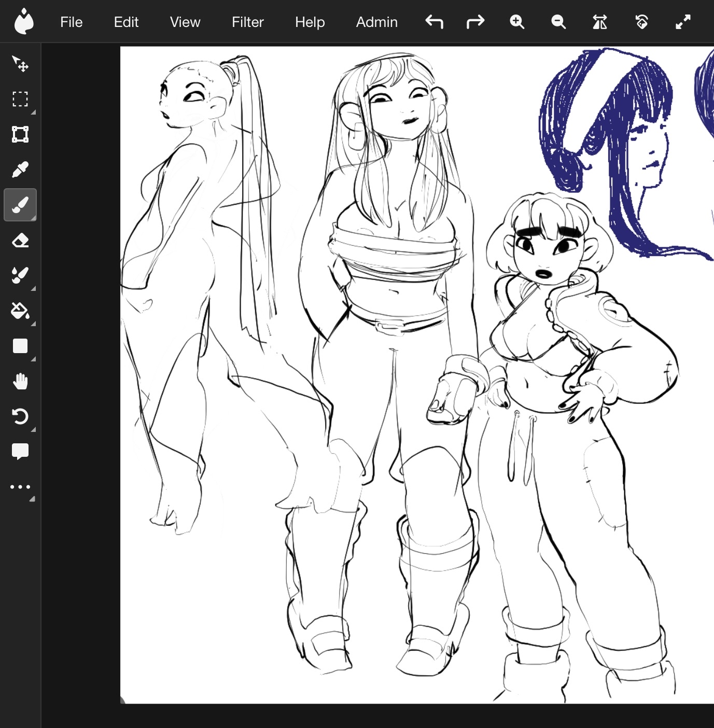Toggle fullscreen mode with the arrows icon

pos(683,22)
